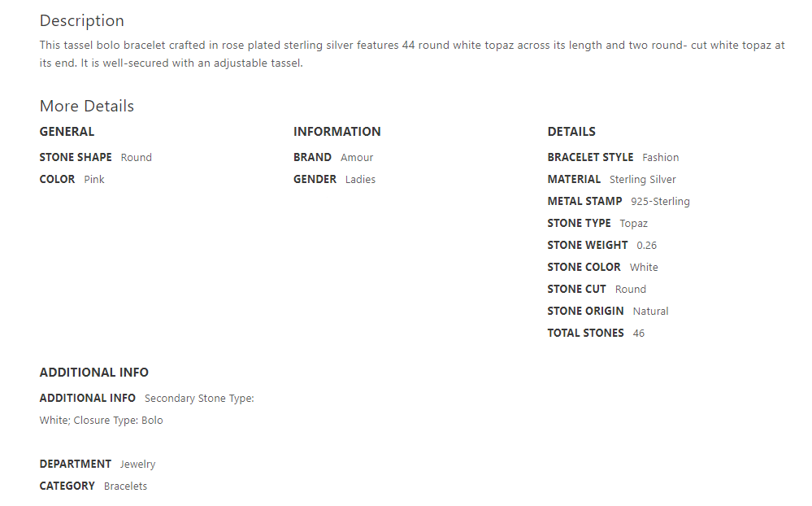This screenshot has width=812, height=506.
Task: Click the Sterling Silver material value
Action: click(x=642, y=180)
